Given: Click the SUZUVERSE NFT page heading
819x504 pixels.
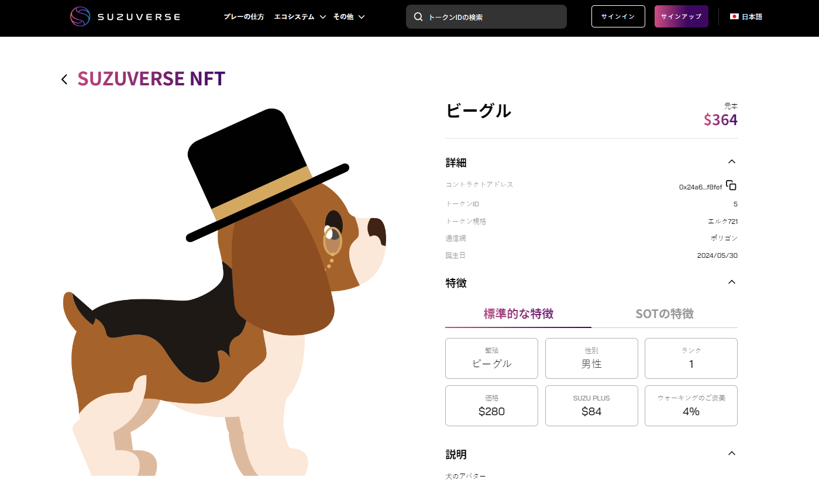Looking at the screenshot, I should [151, 79].
